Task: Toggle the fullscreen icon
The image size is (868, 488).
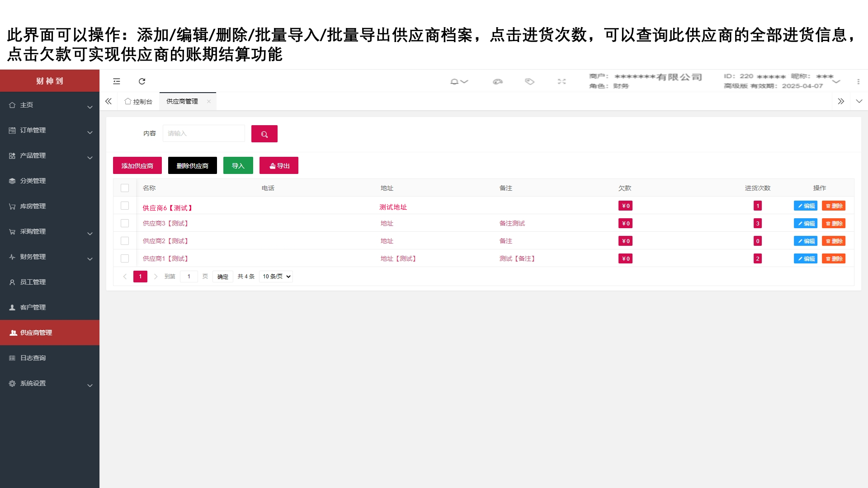Action: pos(561,82)
